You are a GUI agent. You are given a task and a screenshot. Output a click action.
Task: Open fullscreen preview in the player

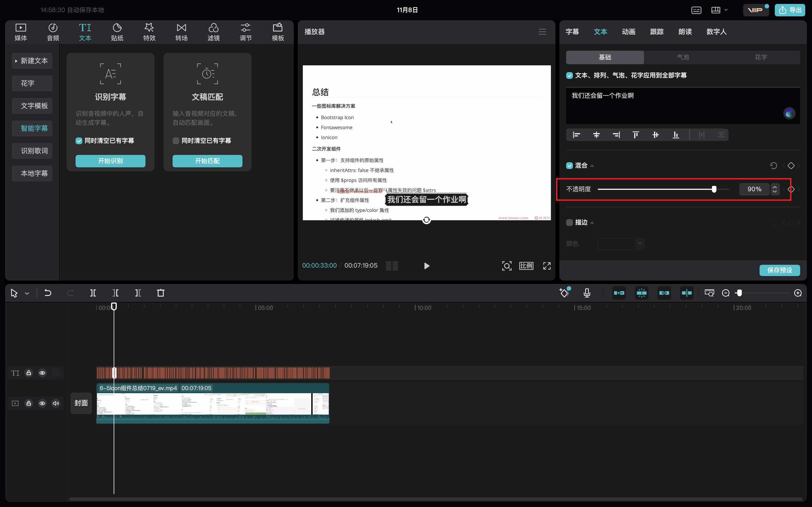[x=547, y=266]
